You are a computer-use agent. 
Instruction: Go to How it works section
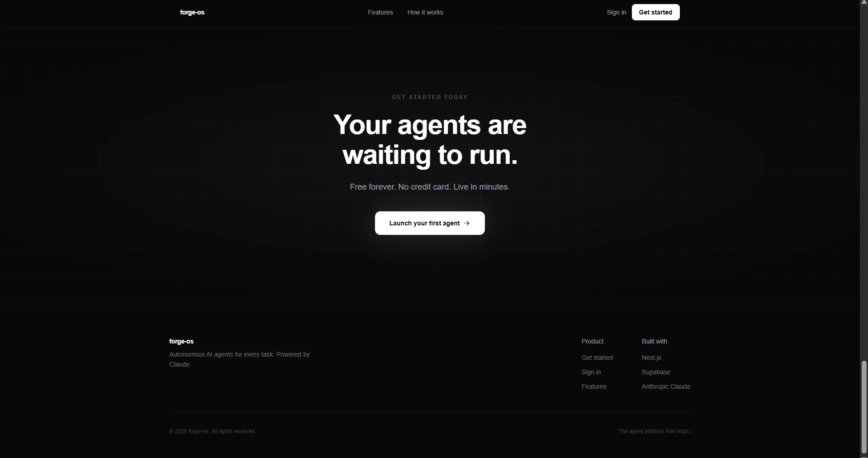425,12
